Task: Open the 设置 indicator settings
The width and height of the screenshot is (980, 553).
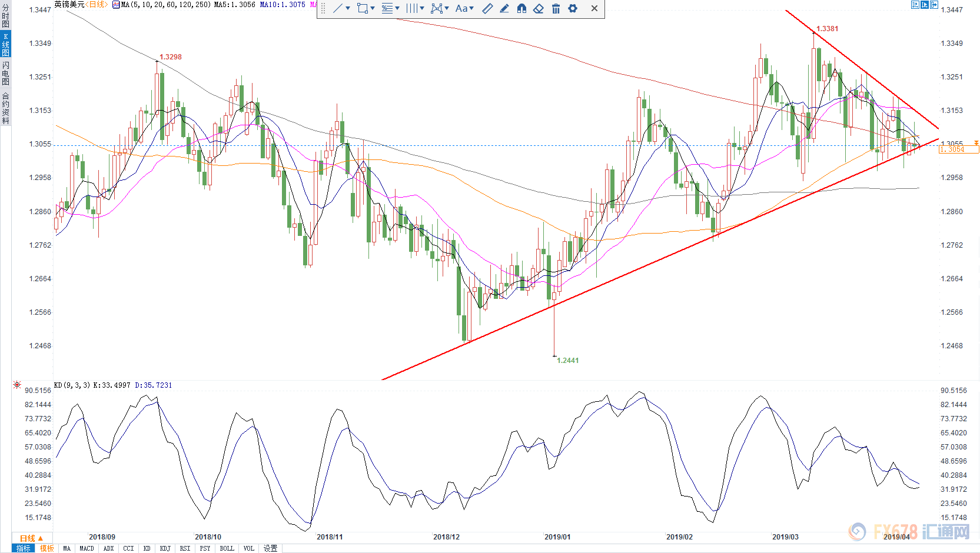Action: coord(270,548)
